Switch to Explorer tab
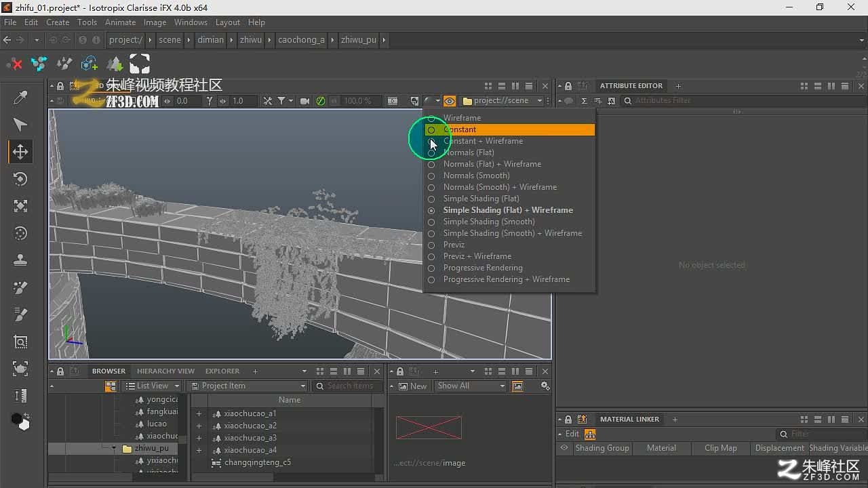 pyautogui.click(x=222, y=371)
